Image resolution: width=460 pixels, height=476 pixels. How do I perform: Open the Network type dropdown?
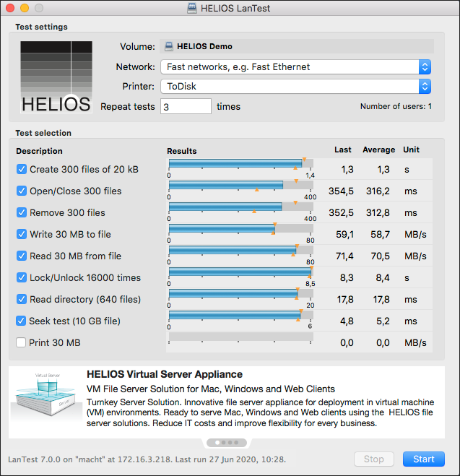pos(296,66)
